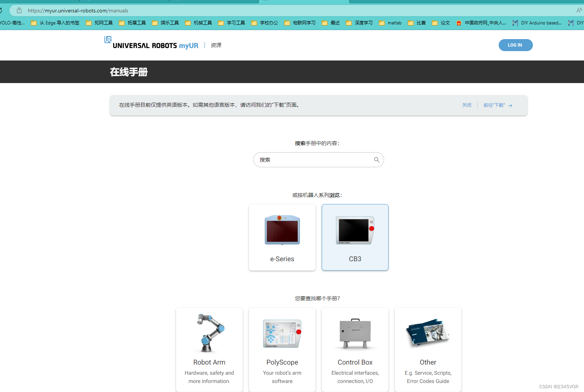Open the 资源 menu link
Image resolution: width=584 pixels, height=392 pixels.
tap(216, 45)
